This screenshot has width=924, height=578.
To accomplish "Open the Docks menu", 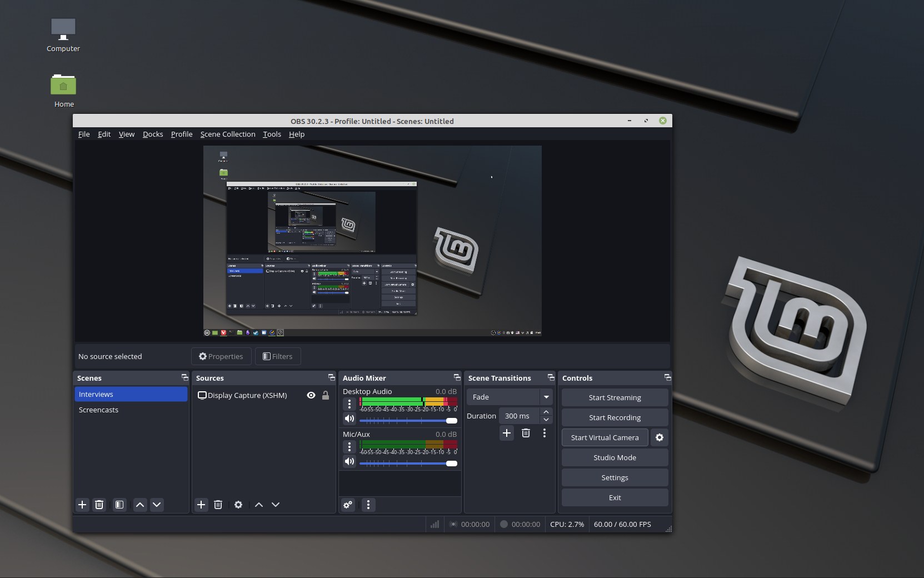I will tap(153, 134).
